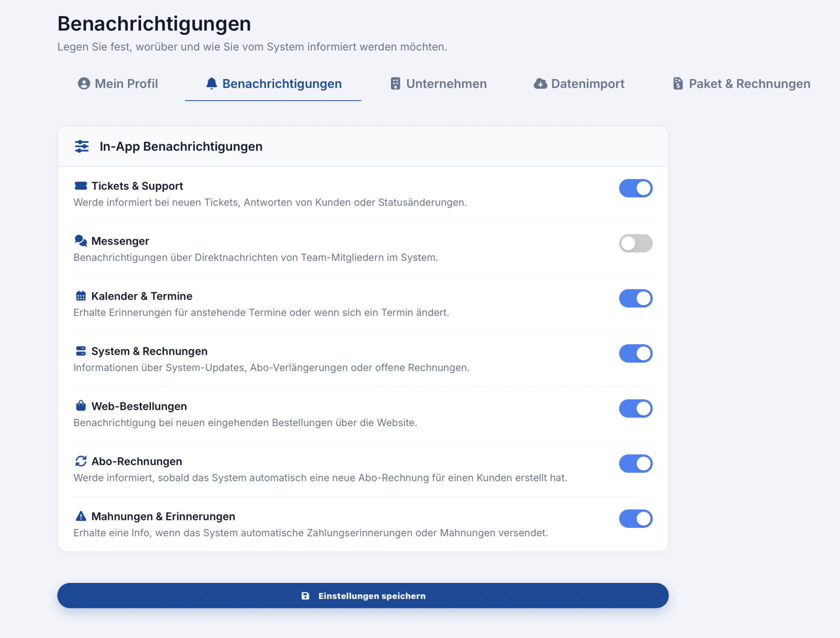Click the warning triangle icon next to Mahnungen
The width and height of the screenshot is (840, 638).
(x=80, y=516)
